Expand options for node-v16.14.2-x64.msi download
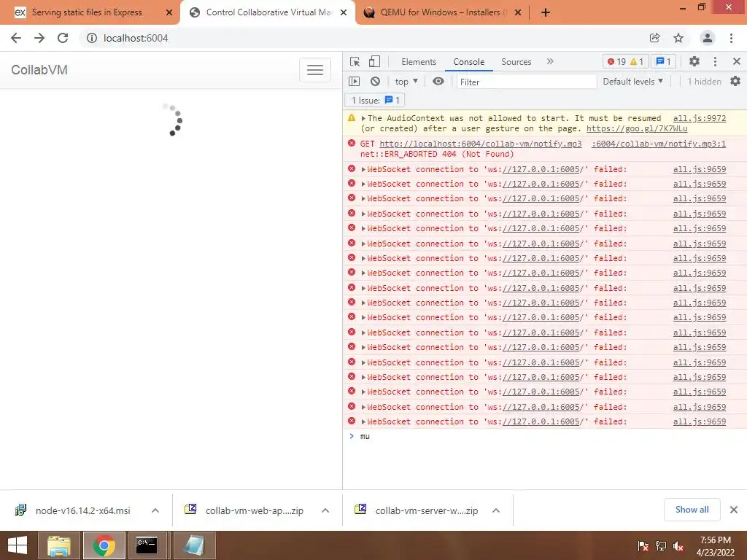Screen dimensions: 747x560 point(155,510)
